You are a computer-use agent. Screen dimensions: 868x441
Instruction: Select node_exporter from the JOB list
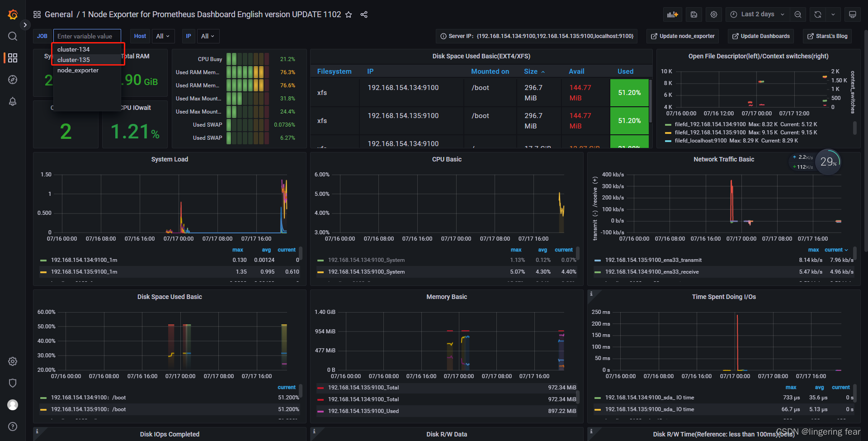click(78, 70)
